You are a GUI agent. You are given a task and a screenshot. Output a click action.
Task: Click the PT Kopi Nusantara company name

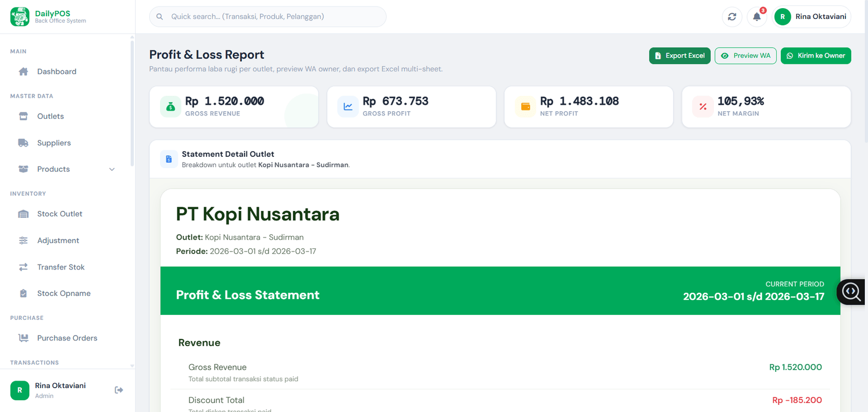(258, 215)
